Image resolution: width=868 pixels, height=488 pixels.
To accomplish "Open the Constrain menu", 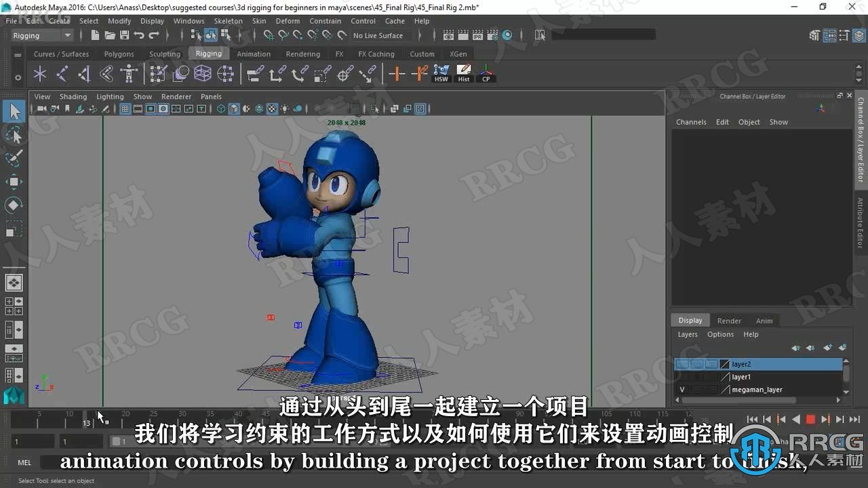I will coord(325,21).
